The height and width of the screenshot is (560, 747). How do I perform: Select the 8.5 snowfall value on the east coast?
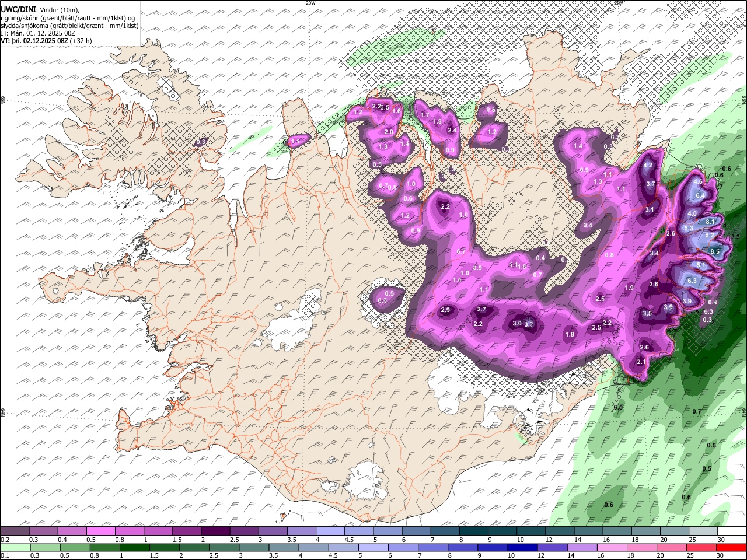click(x=715, y=251)
